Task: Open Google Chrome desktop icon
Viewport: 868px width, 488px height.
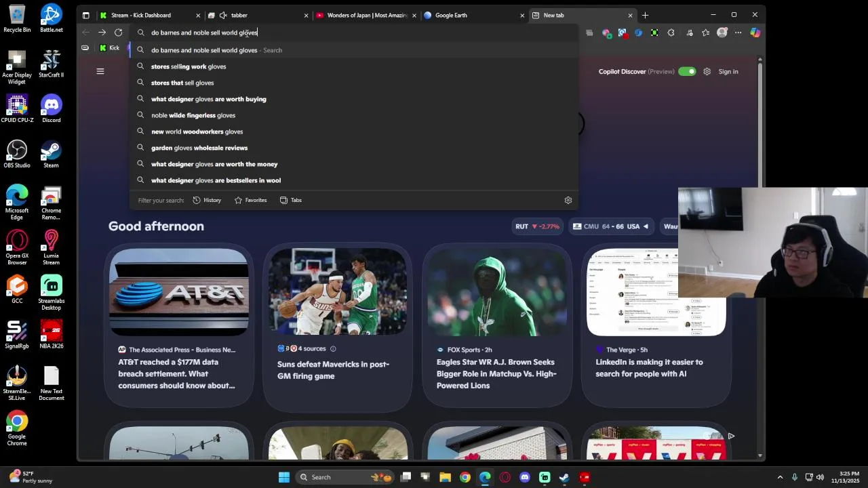Action: point(17,428)
